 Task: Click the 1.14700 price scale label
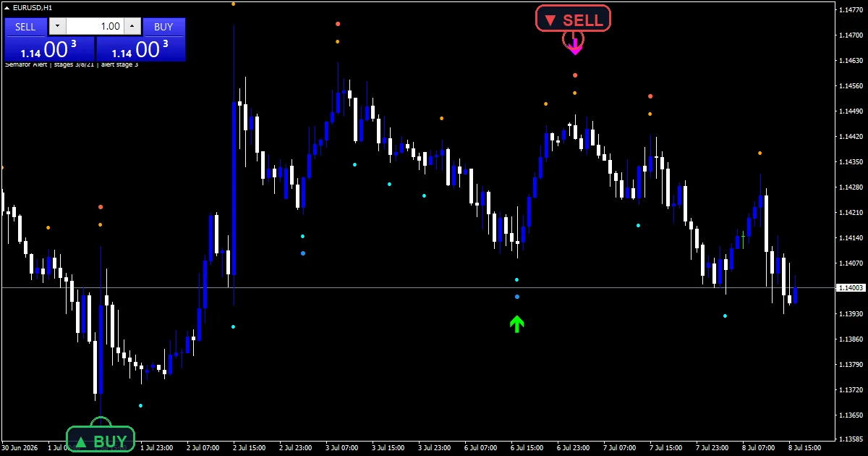coord(851,35)
